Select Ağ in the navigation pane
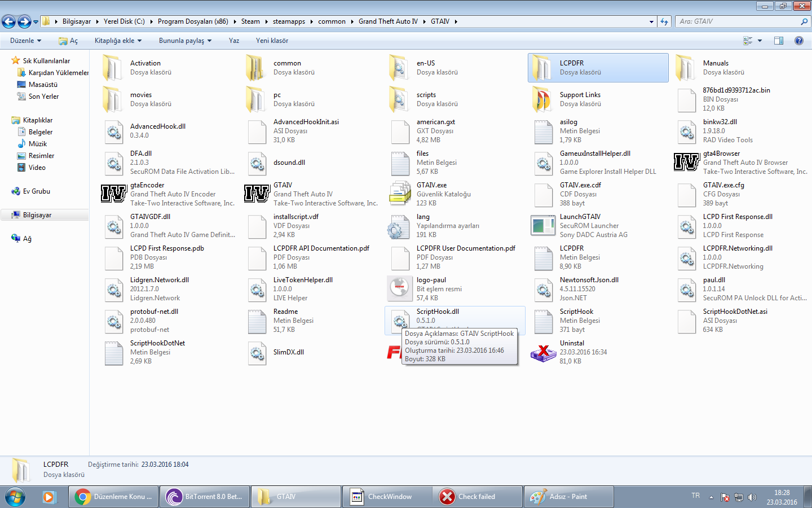The height and width of the screenshot is (508, 812). [x=27, y=239]
